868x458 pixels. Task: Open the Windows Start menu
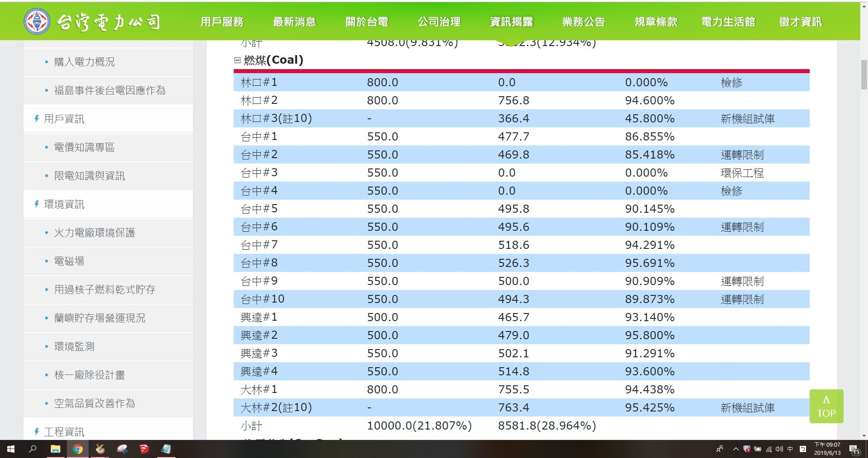coord(11,449)
